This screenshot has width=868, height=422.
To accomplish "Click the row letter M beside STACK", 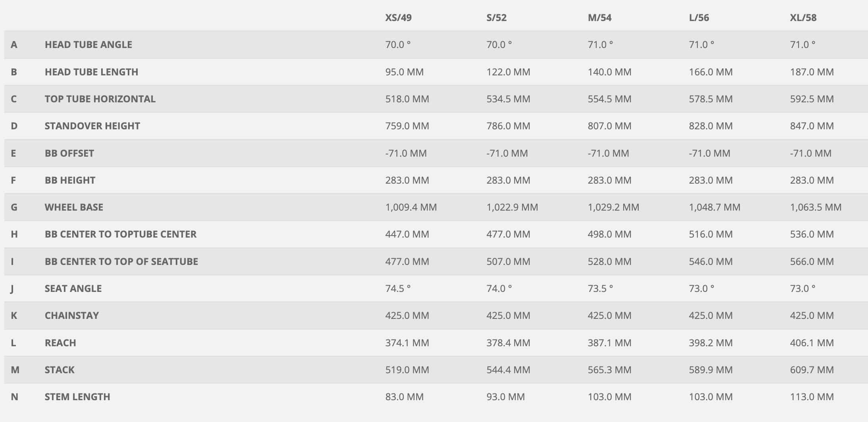I will tap(15, 370).
